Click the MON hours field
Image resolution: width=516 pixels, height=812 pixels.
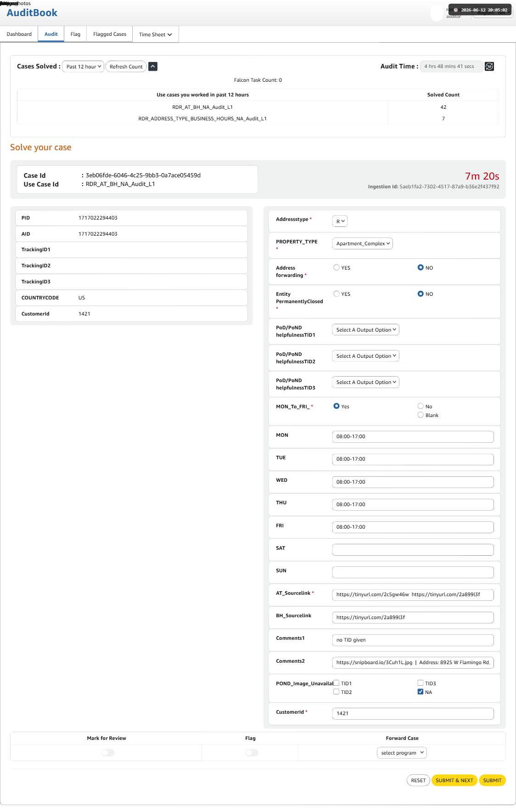pos(413,437)
